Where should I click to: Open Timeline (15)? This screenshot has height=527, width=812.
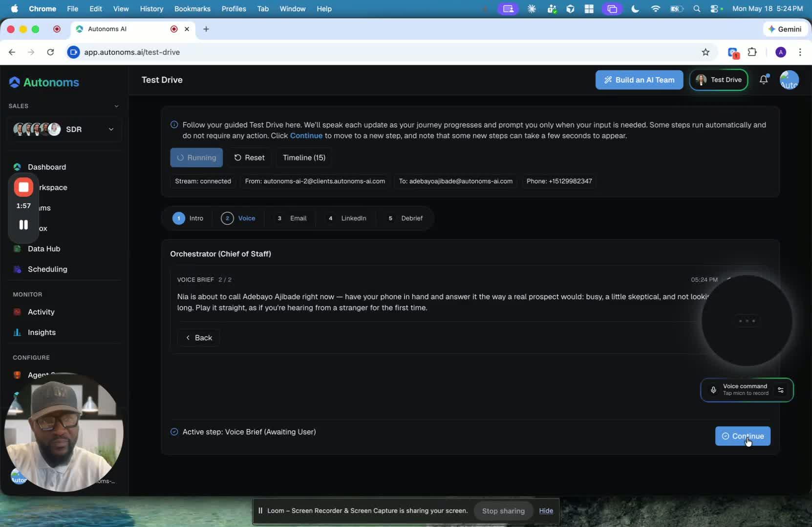tap(304, 157)
